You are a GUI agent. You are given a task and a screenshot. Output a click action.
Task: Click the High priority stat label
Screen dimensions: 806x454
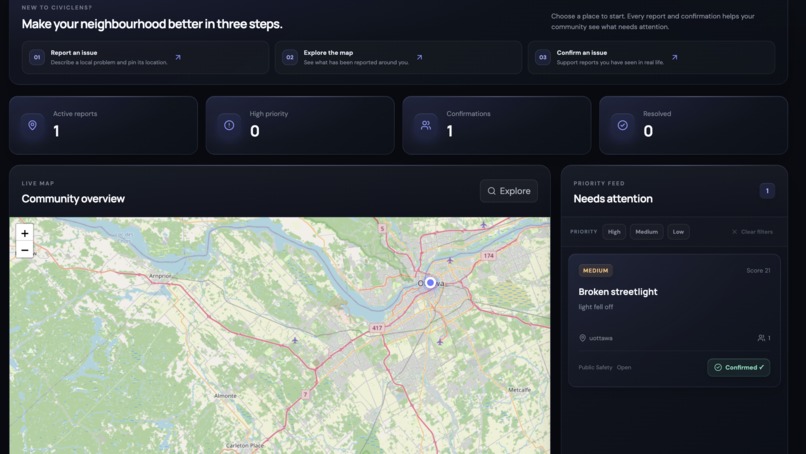click(x=269, y=114)
